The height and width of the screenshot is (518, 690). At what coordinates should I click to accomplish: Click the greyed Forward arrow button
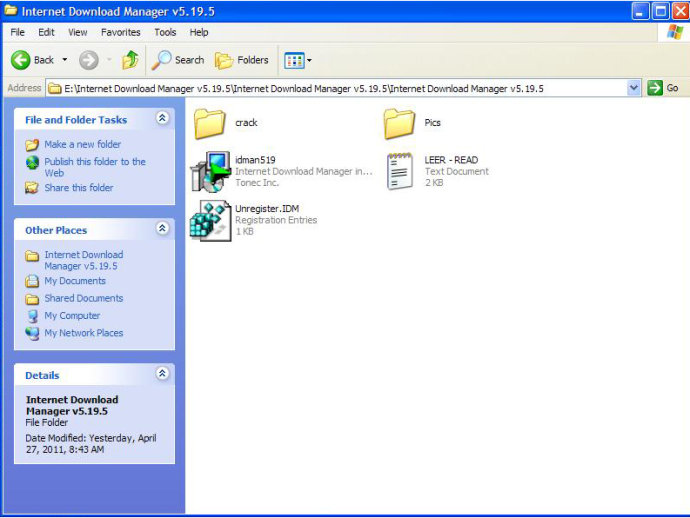[x=88, y=60]
